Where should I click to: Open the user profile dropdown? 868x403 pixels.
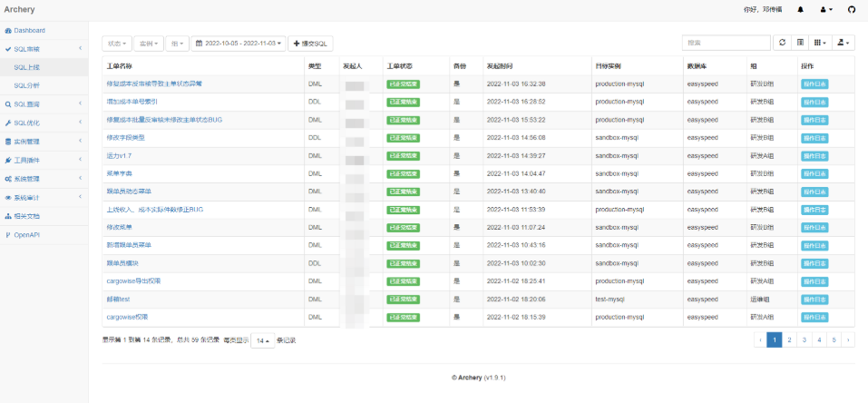pyautogui.click(x=826, y=9)
